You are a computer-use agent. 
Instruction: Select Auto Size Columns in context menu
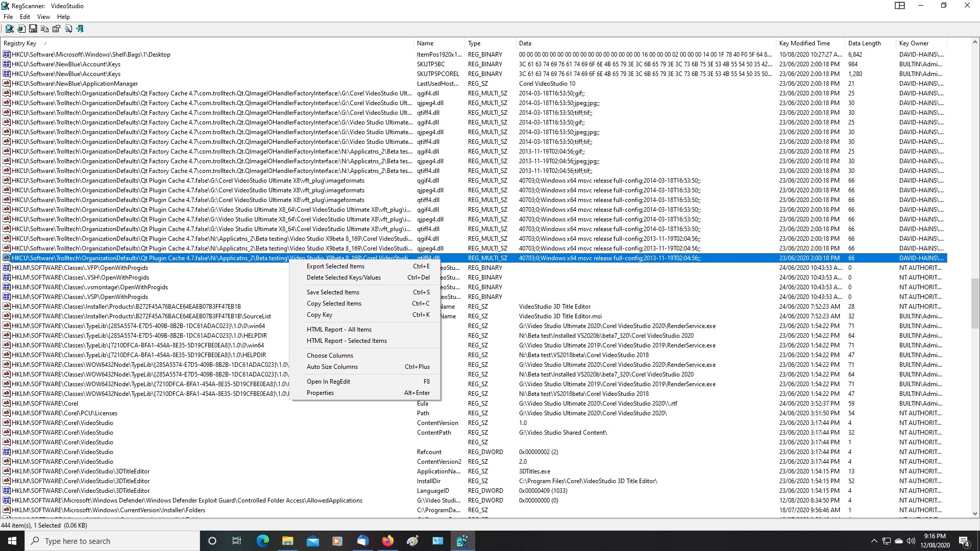[x=365, y=367]
